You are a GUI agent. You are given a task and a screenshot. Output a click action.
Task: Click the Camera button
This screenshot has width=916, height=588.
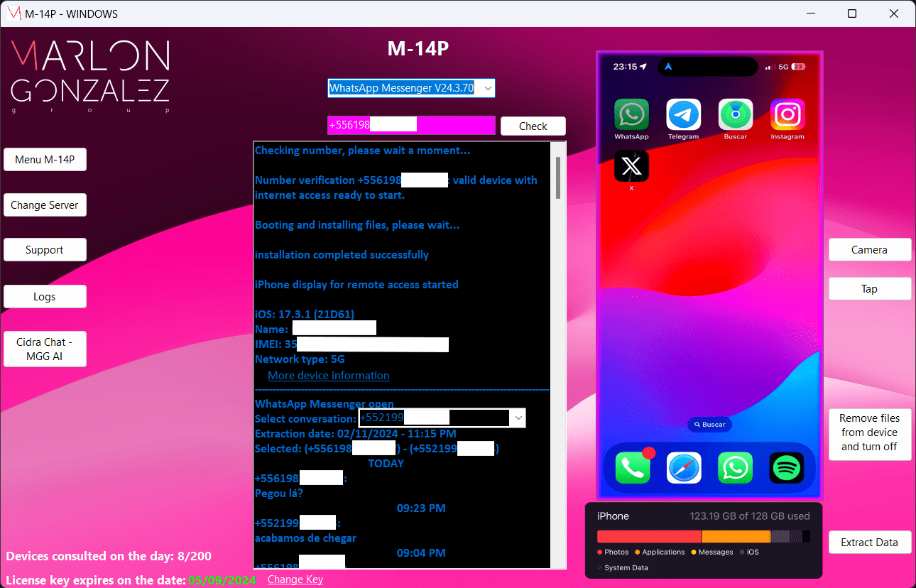click(x=870, y=250)
